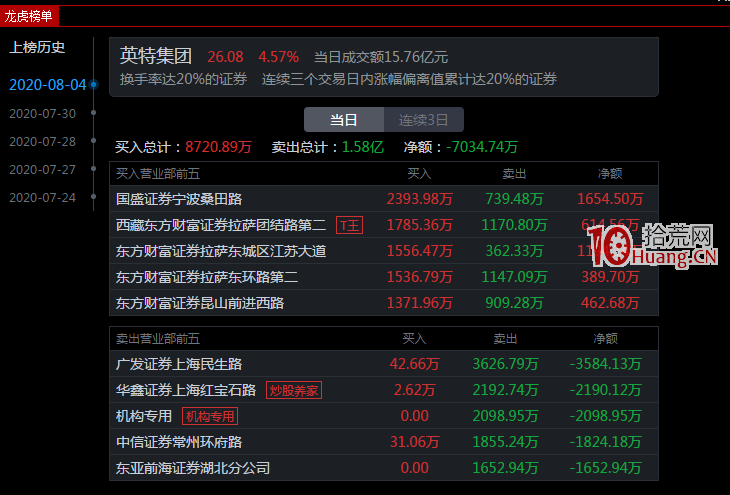This screenshot has width=730, height=495.
Task: Open the 龙虎榜单 tab
Action: click(29, 17)
